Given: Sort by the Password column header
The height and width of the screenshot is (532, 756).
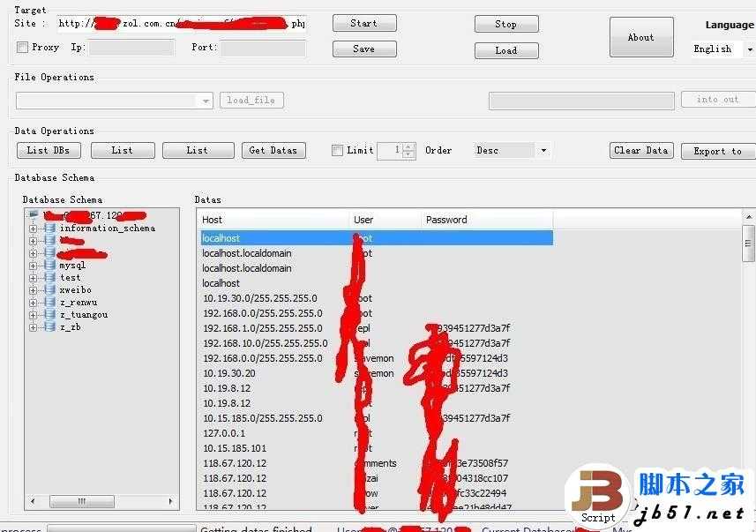Looking at the screenshot, I should click(486, 220).
